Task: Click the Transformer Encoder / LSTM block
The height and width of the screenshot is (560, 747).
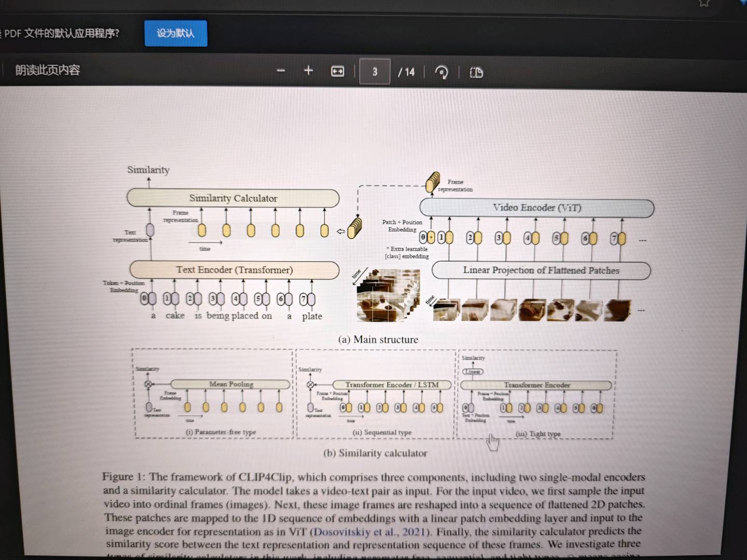Action: click(x=392, y=385)
